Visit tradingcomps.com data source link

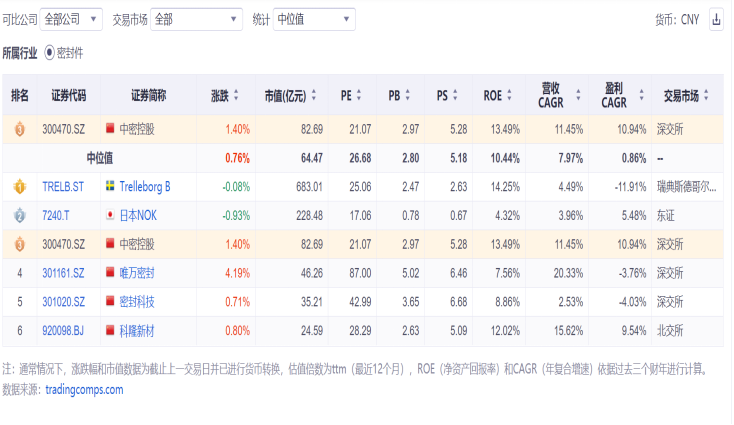(84, 390)
